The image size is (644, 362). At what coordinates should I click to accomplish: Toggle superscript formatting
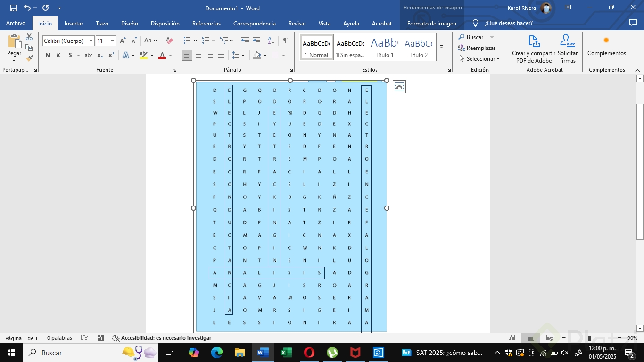111,56
